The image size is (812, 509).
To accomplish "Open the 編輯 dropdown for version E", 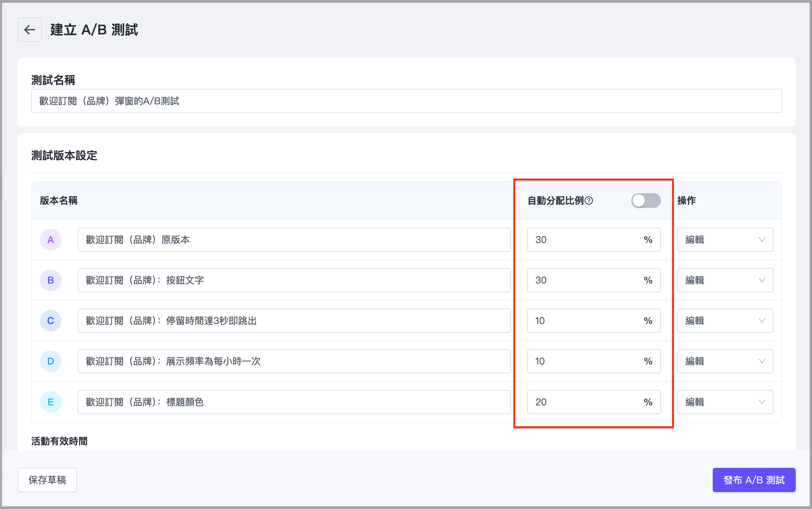I will [x=725, y=402].
